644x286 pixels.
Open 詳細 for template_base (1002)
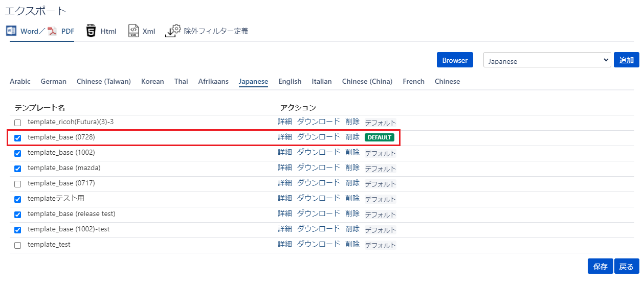(x=285, y=153)
